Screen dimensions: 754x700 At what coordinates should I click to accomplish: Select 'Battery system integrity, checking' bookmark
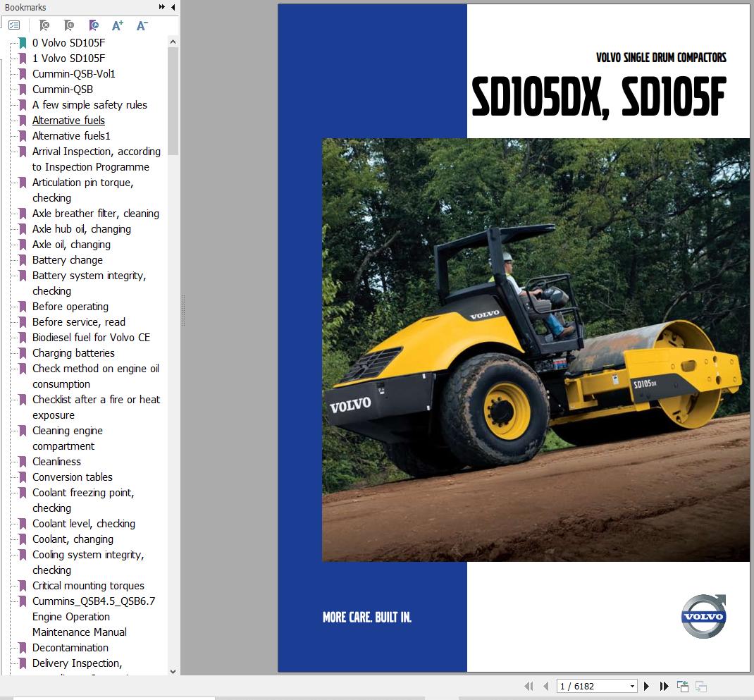[x=89, y=283]
